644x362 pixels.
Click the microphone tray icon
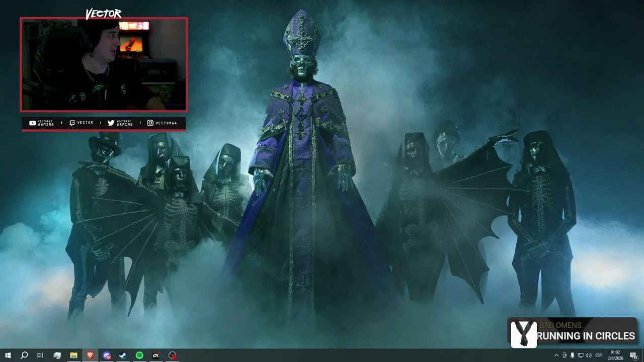coord(572,355)
